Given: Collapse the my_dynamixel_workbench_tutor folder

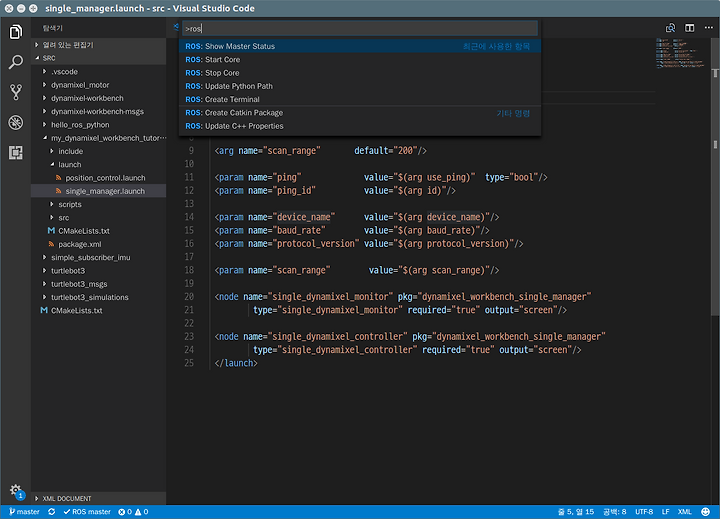Looking at the screenshot, I should pyautogui.click(x=98, y=138).
